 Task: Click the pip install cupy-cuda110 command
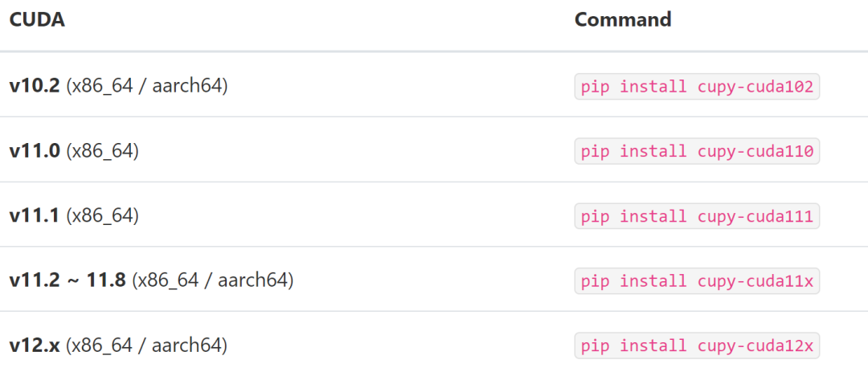(x=697, y=152)
